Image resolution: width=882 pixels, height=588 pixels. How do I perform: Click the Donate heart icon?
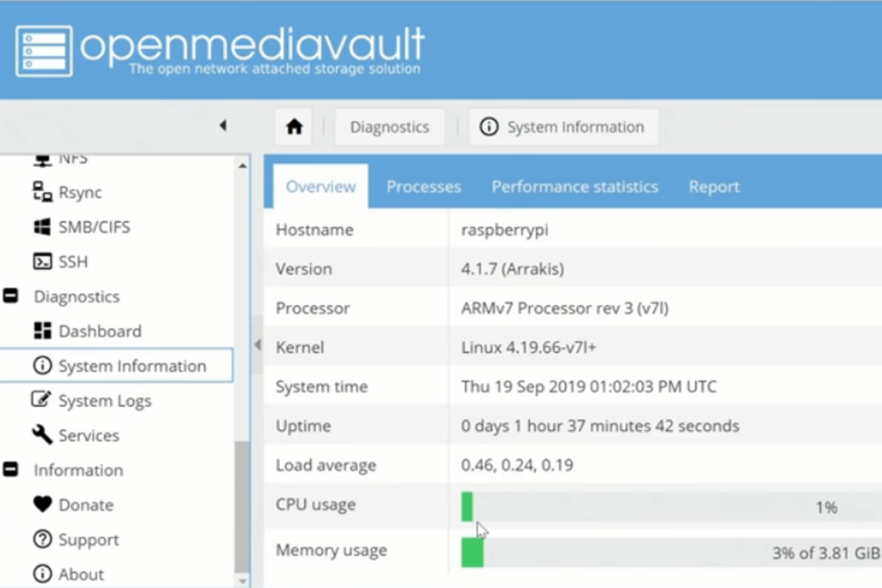tap(42, 504)
